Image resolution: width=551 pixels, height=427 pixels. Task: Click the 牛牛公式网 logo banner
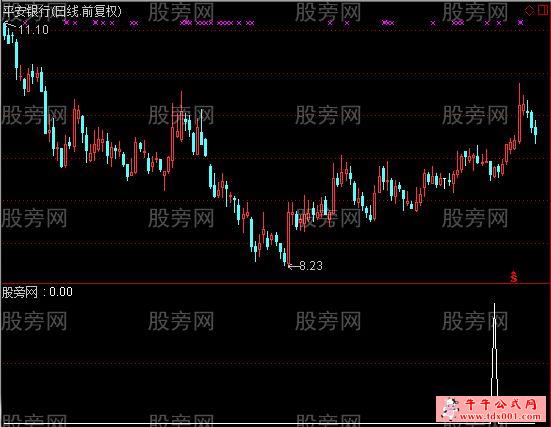pos(491,409)
